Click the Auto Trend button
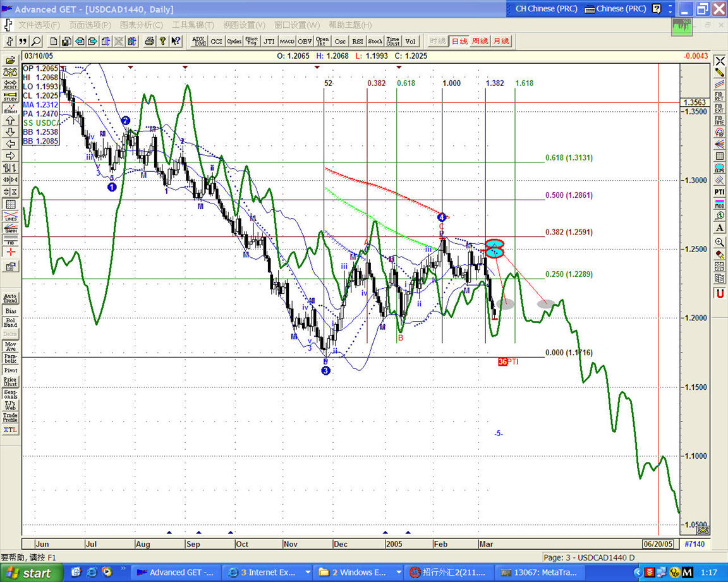Image resolution: width=728 pixels, height=582 pixels. point(11,298)
